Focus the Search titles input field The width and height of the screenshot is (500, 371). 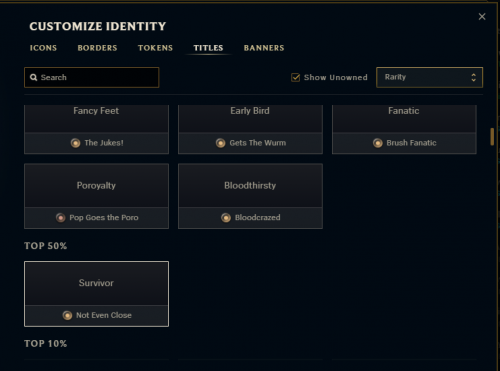[92, 77]
